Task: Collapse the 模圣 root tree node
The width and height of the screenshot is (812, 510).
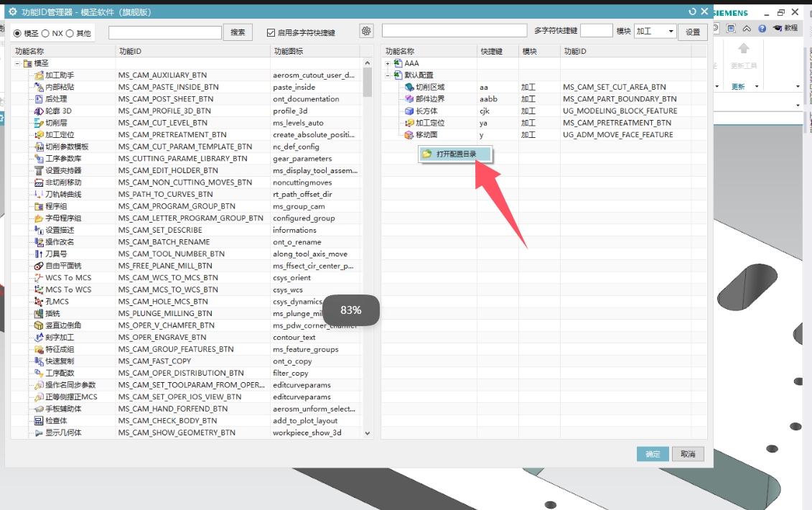Action: click(17, 63)
